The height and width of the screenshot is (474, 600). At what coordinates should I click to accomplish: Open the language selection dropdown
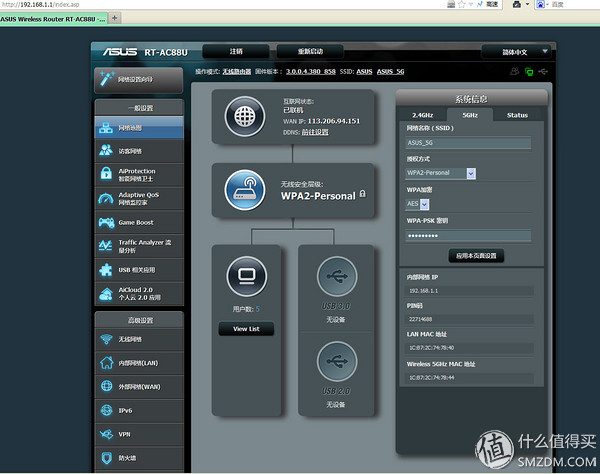[x=517, y=52]
